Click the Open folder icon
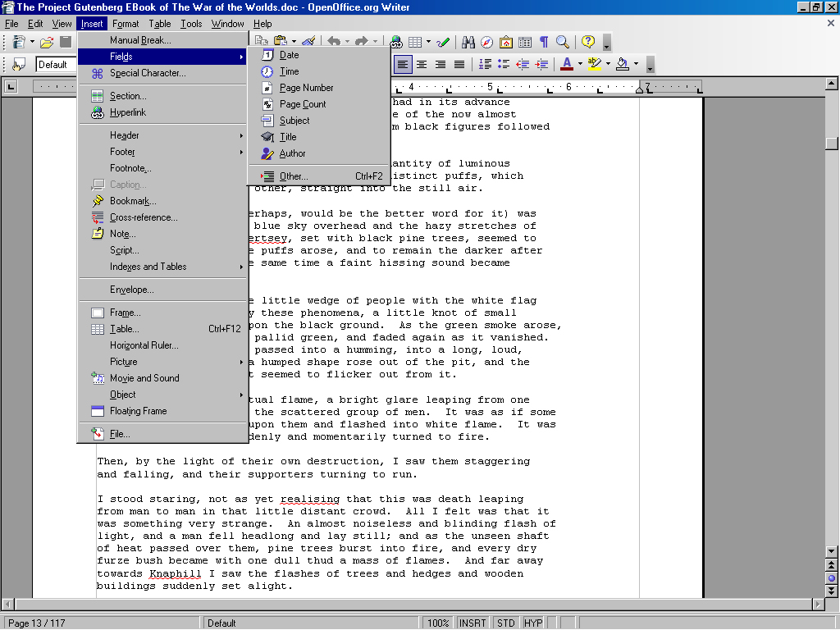Image resolution: width=840 pixels, height=630 pixels. click(47, 42)
